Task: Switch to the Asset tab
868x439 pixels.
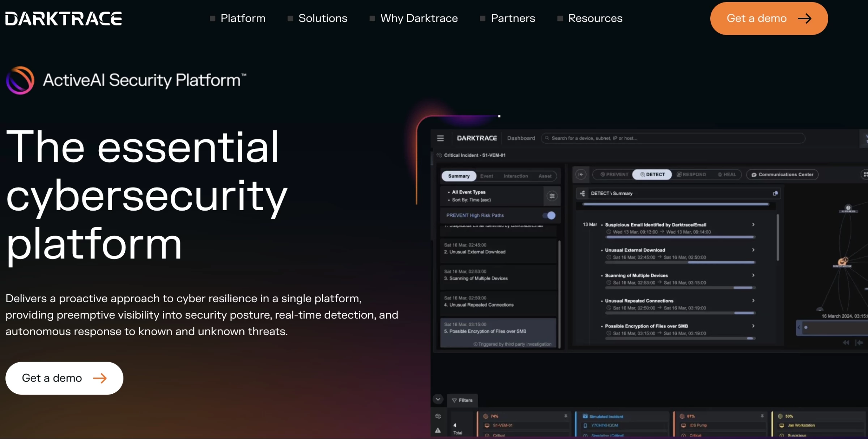Action: click(x=545, y=176)
